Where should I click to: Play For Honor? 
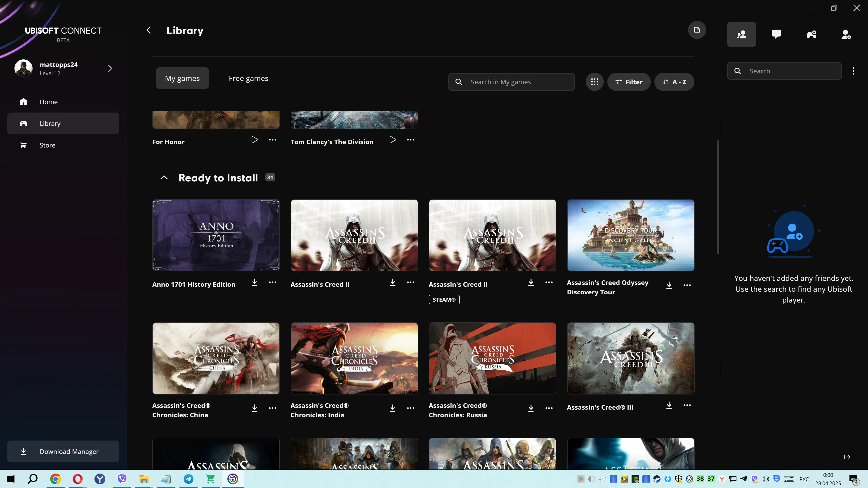click(255, 140)
